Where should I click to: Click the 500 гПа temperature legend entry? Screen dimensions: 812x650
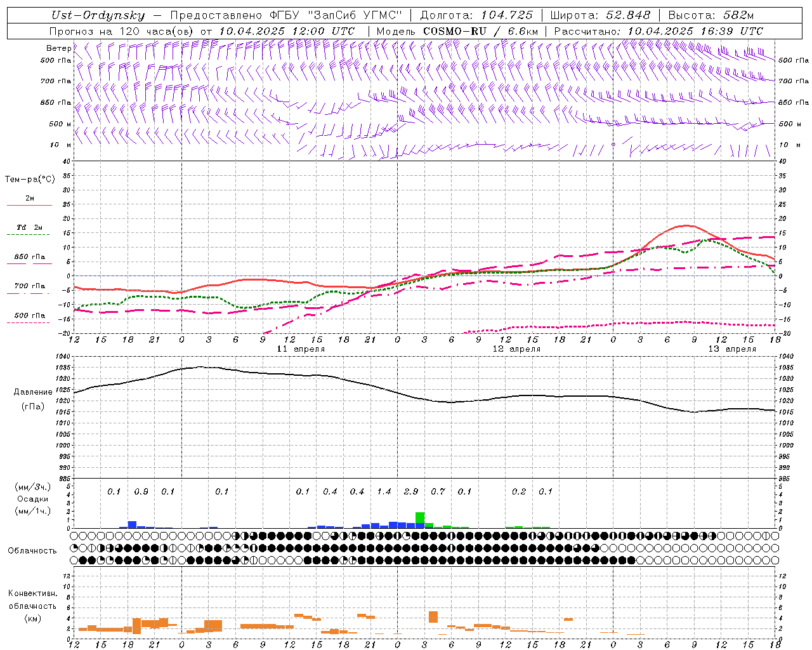tap(30, 315)
